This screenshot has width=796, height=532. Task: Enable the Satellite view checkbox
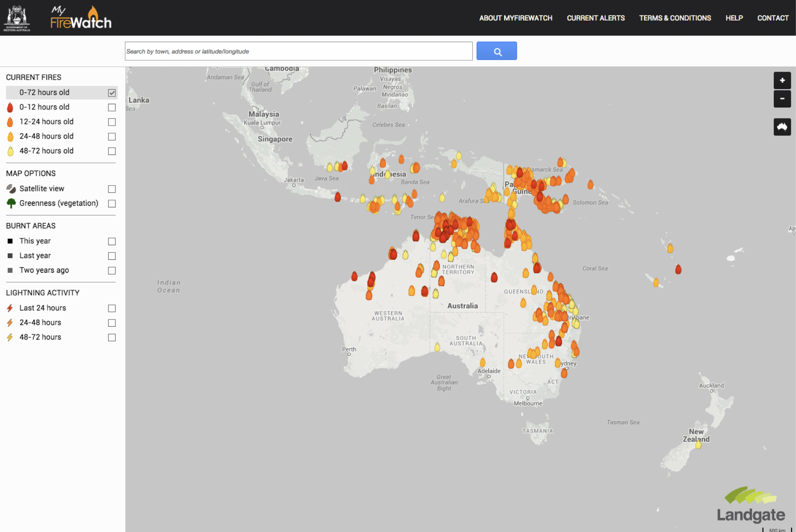(x=112, y=189)
